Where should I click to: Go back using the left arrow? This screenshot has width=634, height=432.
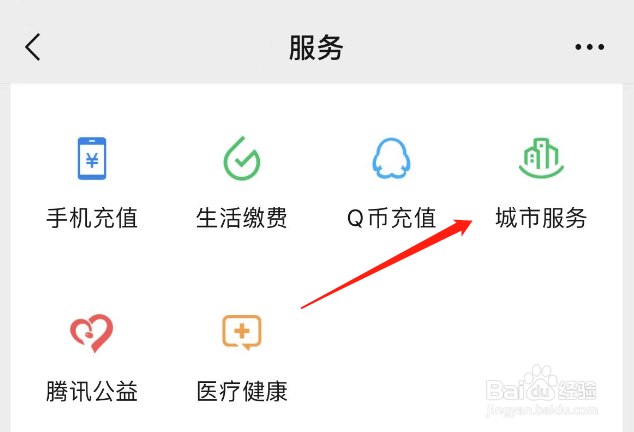pyautogui.click(x=33, y=47)
